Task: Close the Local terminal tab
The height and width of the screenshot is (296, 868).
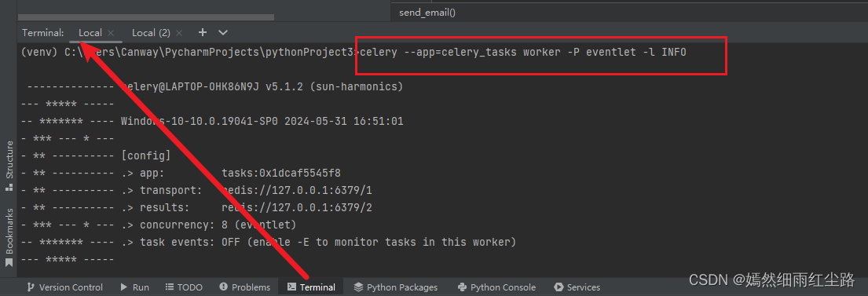Action: click(x=111, y=33)
